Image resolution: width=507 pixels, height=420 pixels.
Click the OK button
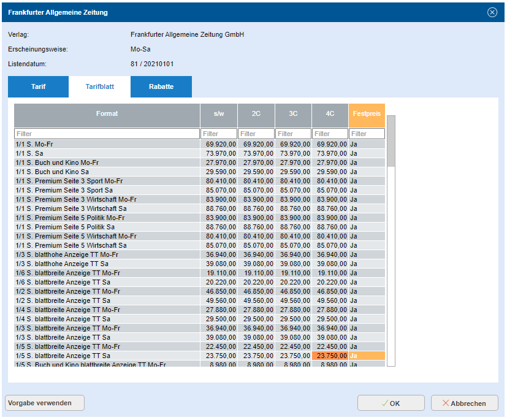(x=391, y=403)
